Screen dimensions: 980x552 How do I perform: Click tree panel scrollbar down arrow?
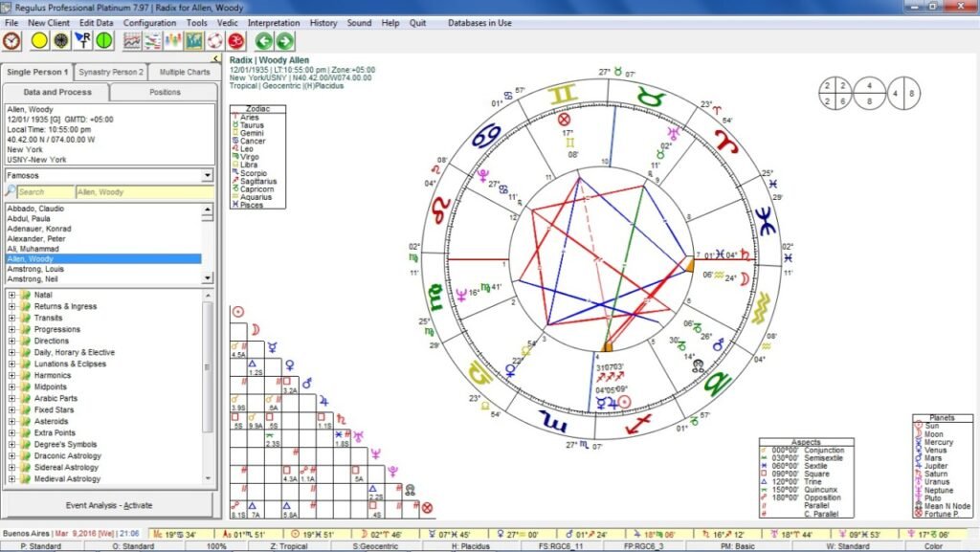coord(208,479)
